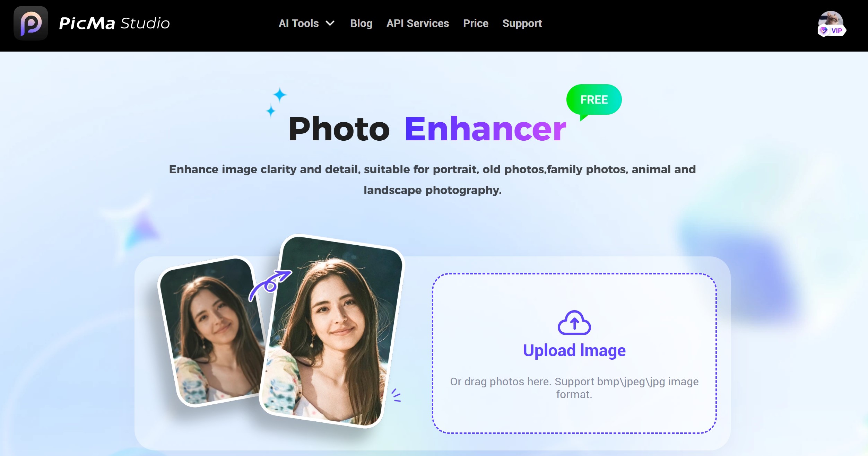Open the Support page

click(522, 23)
